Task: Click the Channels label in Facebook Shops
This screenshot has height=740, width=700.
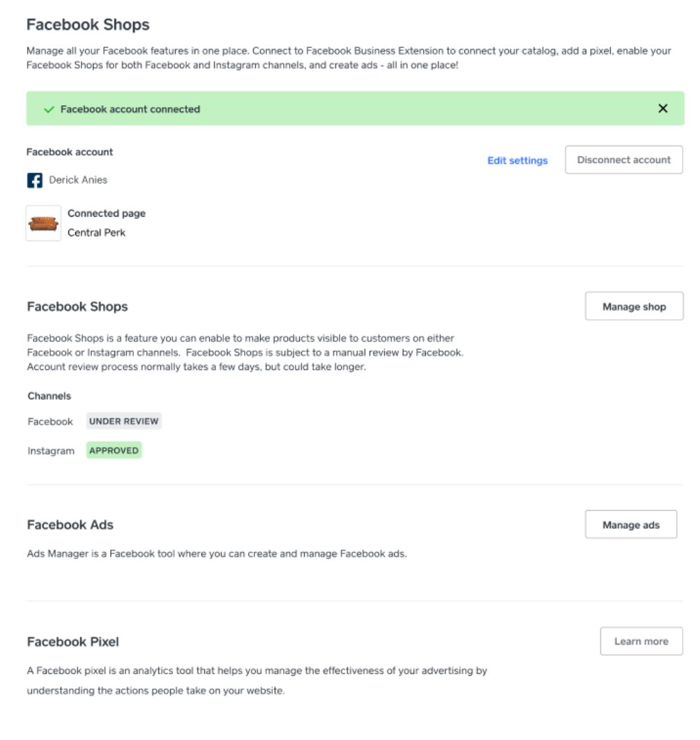Action: (x=49, y=396)
